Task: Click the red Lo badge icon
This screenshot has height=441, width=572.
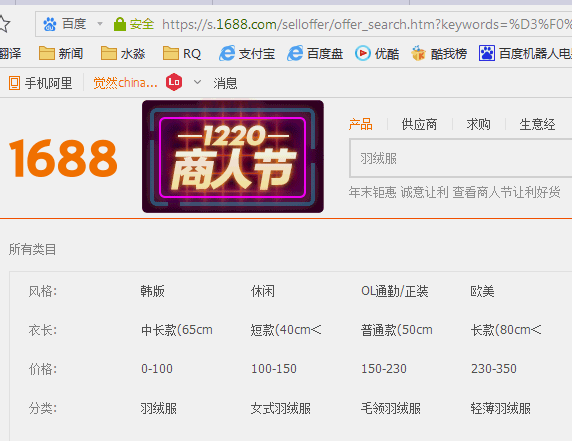Action: (x=174, y=82)
